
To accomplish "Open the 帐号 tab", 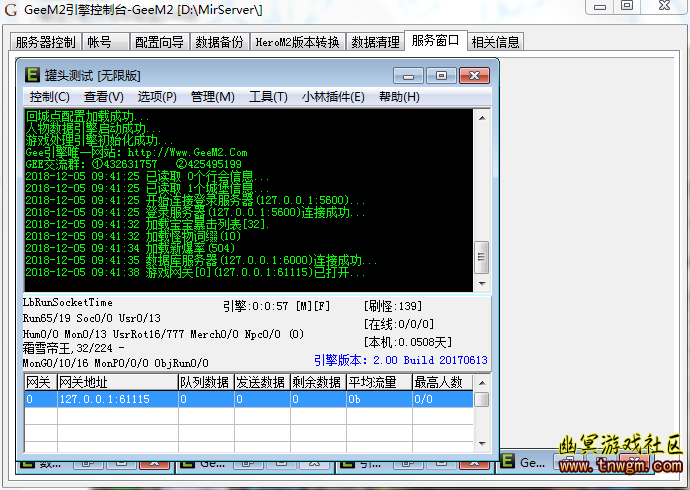I will (x=106, y=42).
